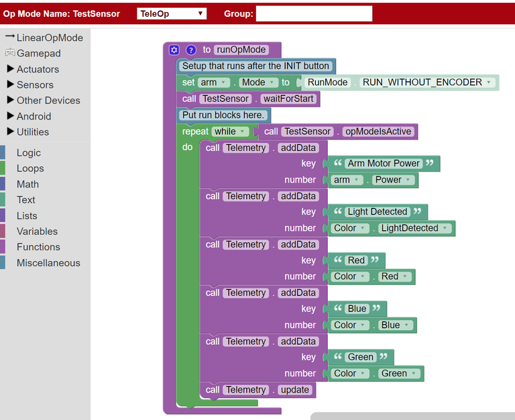Click the Arm Motor Power text block

(x=384, y=164)
